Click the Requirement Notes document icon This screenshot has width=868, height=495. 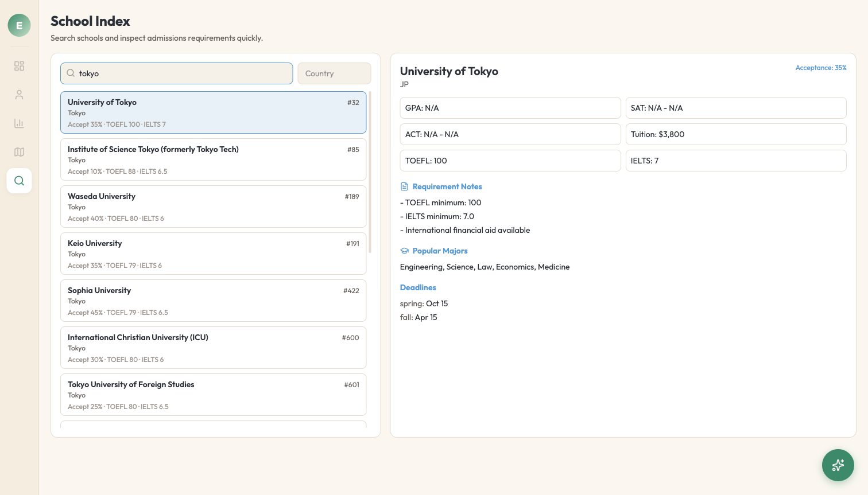pyautogui.click(x=404, y=186)
